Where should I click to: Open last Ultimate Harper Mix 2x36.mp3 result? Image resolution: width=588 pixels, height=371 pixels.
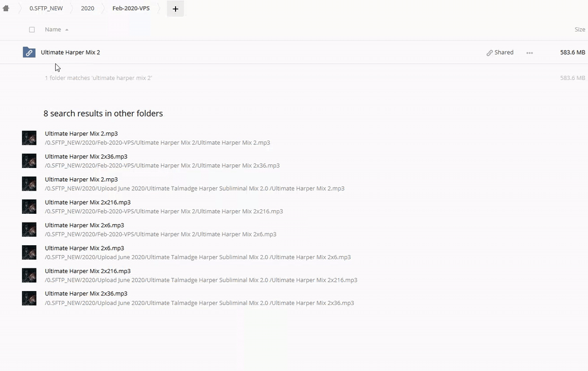tap(86, 294)
